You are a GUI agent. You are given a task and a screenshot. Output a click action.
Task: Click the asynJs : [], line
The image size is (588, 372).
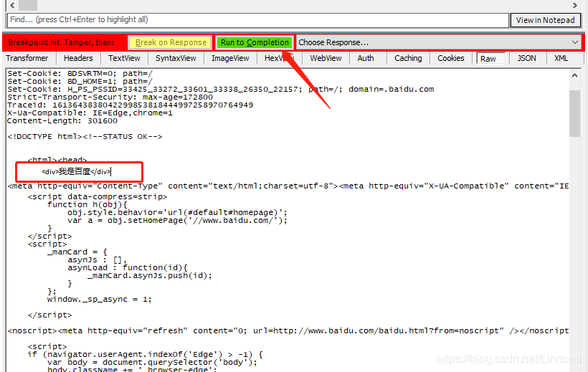point(97,260)
